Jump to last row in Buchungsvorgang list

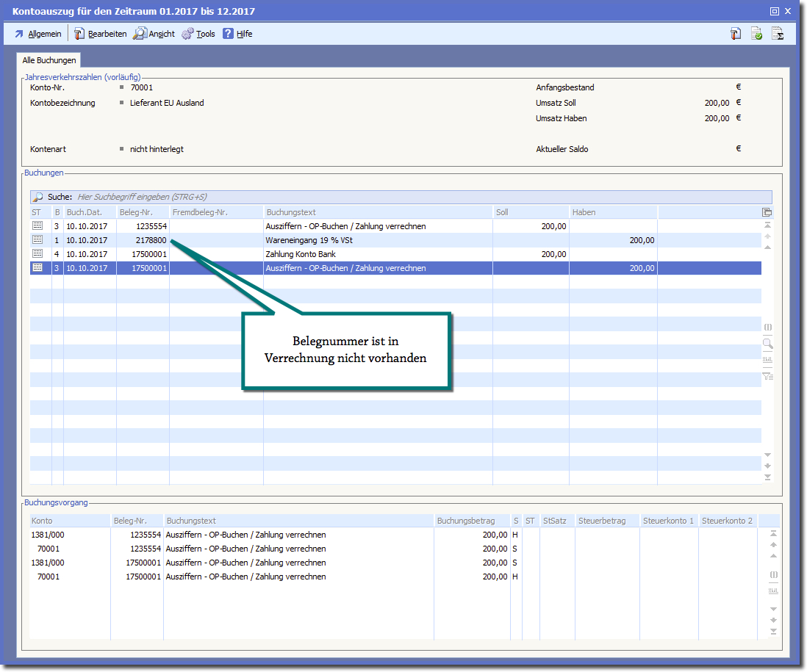pyautogui.click(x=773, y=632)
